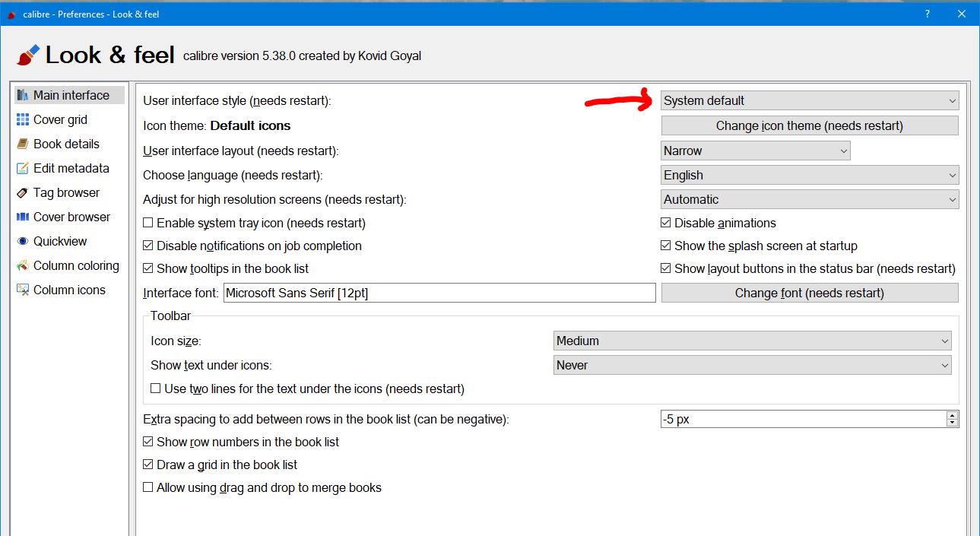
Task: Open the Choose language dropdown
Action: (810, 175)
